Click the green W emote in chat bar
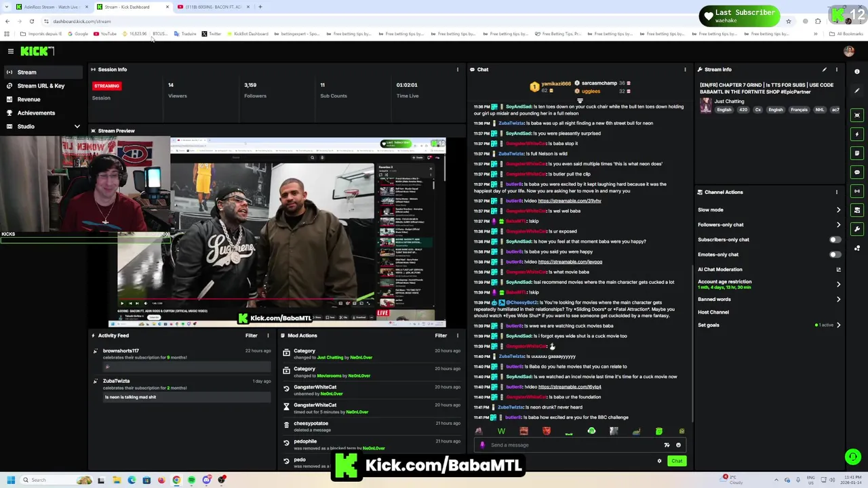The width and height of the screenshot is (868, 488). click(501, 431)
